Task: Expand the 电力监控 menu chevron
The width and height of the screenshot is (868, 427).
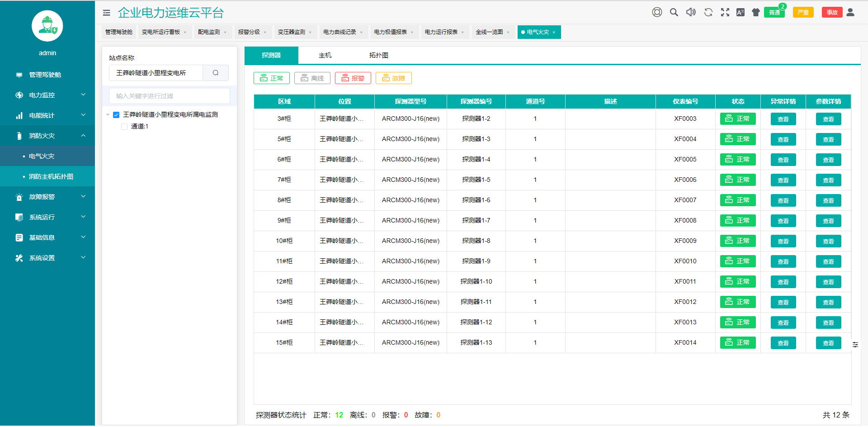Action: coord(83,95)
